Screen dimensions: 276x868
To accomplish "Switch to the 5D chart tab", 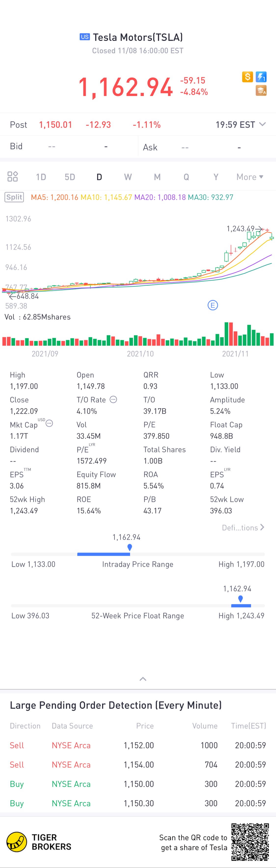I will (70, 177).
